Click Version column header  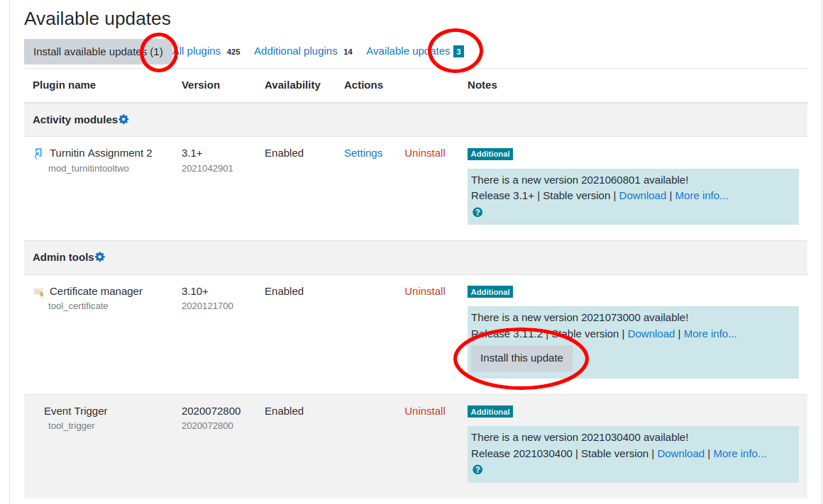201,85
